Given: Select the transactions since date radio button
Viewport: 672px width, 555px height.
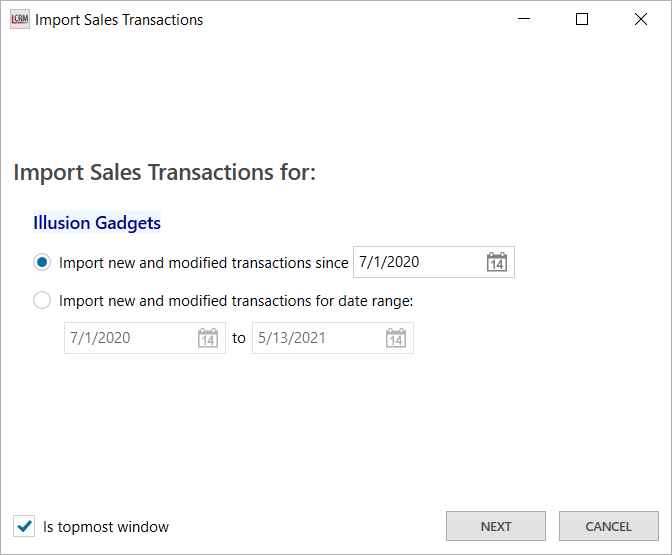Looking at the screenshot, I should [x=42, y=262].
